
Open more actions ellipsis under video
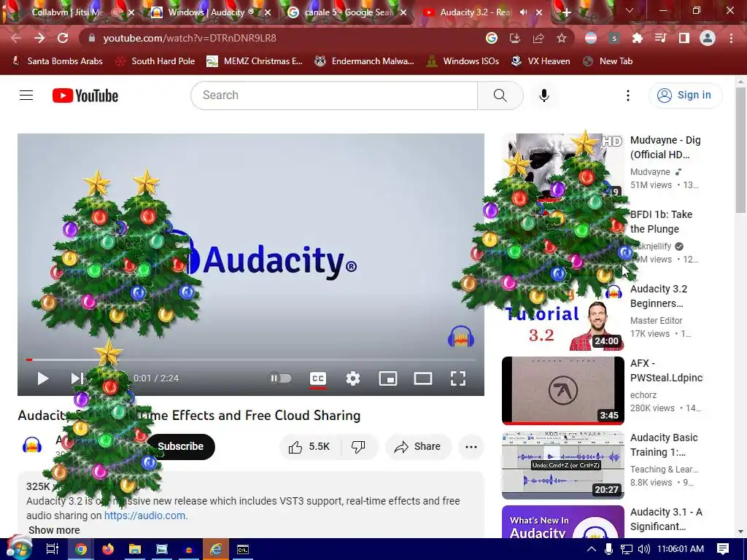tap(471, 447)
